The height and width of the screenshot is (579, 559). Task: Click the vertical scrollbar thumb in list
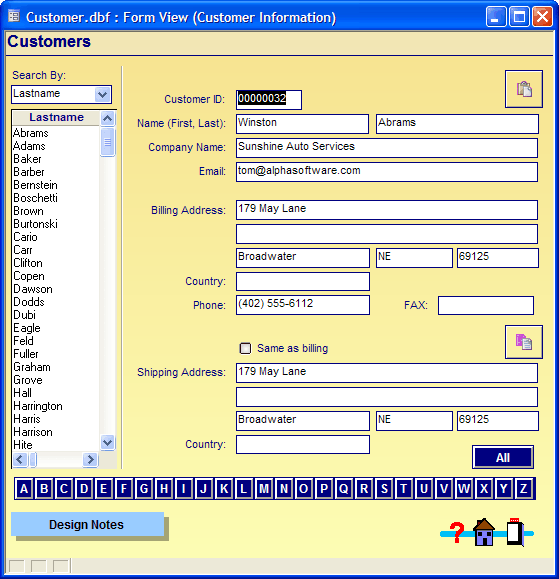click(x=107, y=142)
